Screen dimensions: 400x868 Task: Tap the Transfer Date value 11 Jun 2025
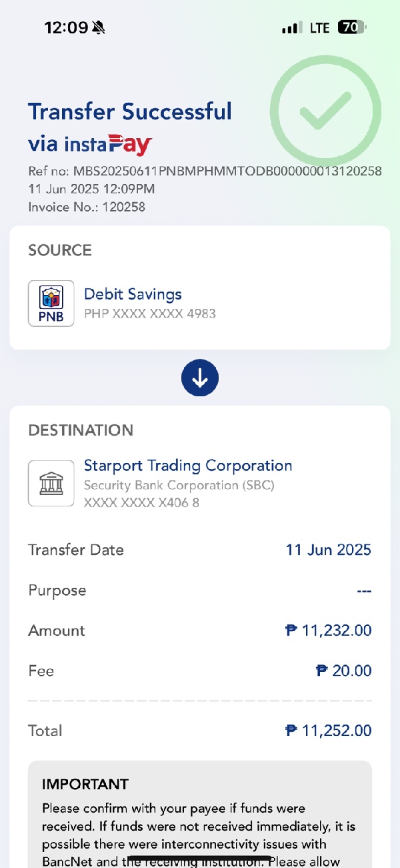(x=328, y=550)
